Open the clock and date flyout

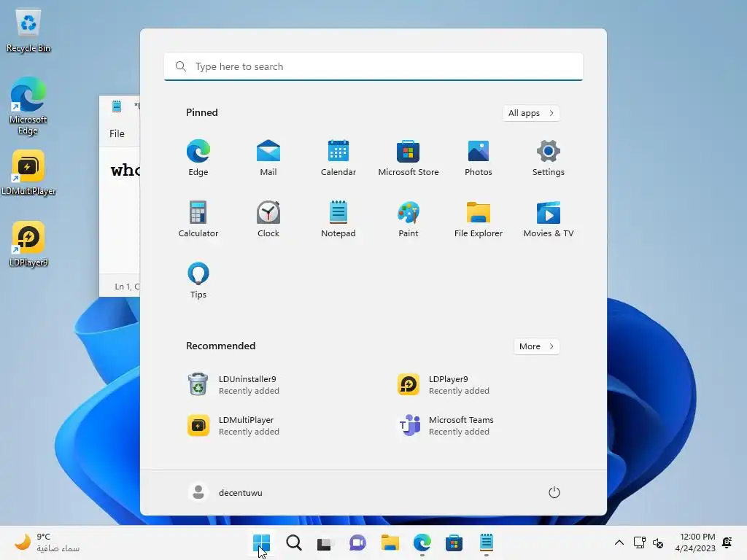(x=695, y=542)
